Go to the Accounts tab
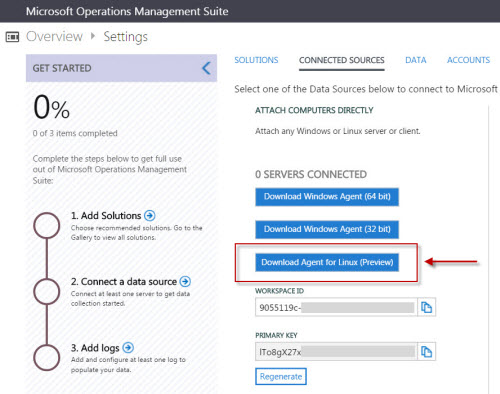 (468, 60)
